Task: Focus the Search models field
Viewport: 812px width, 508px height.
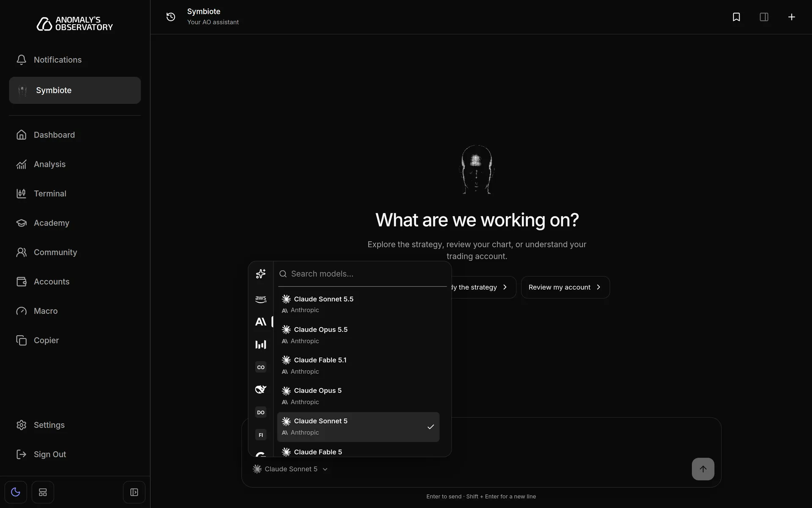Action: pos(362,274)
